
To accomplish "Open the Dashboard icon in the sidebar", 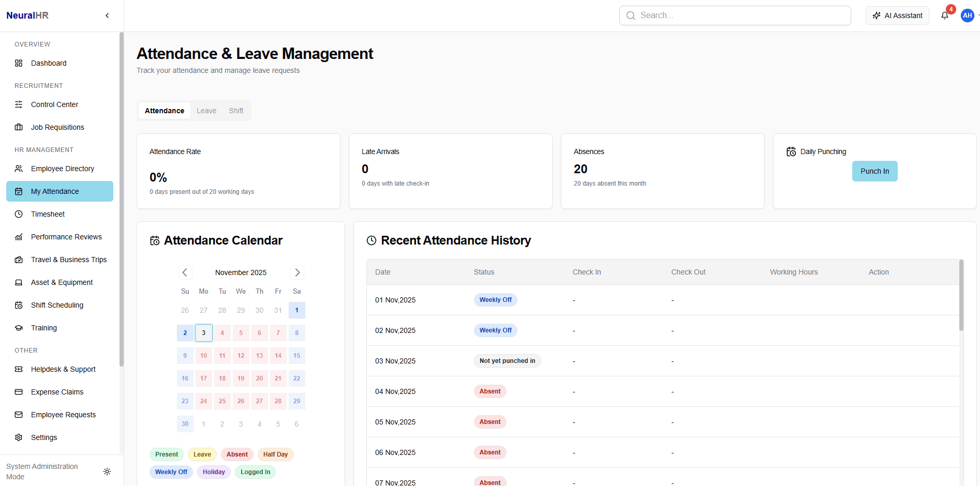I will click(19, 63).
